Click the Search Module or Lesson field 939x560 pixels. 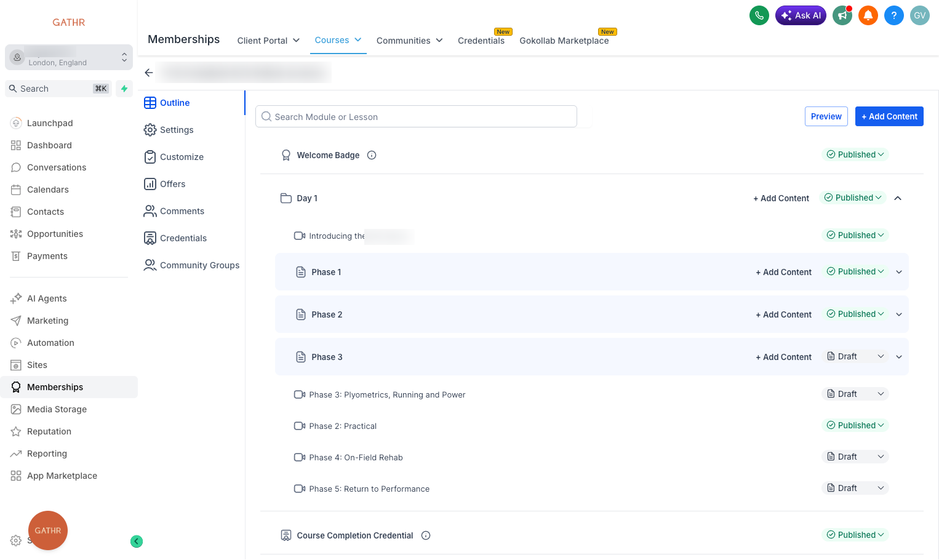(416, 117)
